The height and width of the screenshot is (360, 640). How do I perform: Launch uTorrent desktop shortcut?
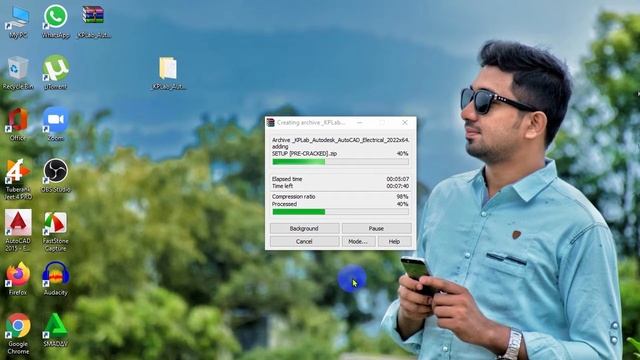(x=56, y=72)
